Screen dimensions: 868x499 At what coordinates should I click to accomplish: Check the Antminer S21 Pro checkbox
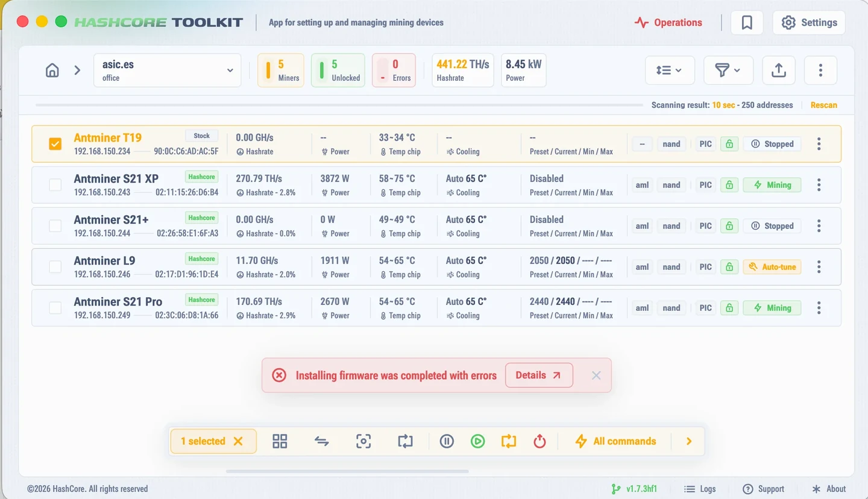[x=55, y=308]
